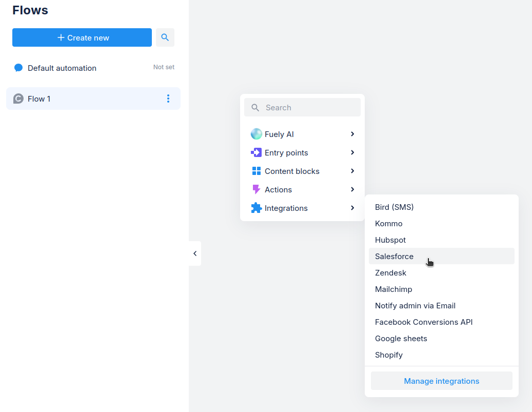Click the Flow 1 gray circle icon

18,99
